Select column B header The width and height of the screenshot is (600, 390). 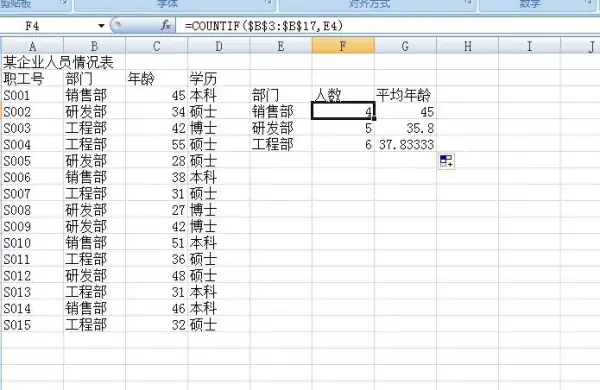(95, 46)
